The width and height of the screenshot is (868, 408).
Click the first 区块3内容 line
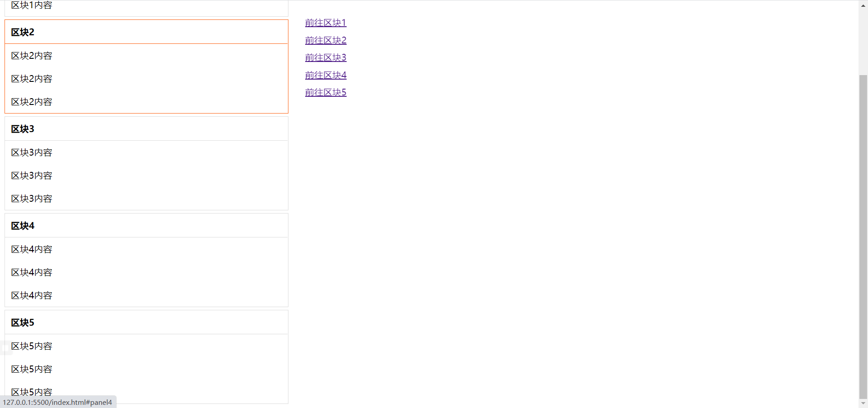click(x=32, y=152)
